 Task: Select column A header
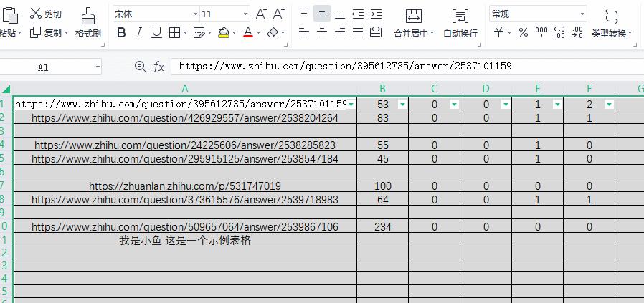(185, 89)
